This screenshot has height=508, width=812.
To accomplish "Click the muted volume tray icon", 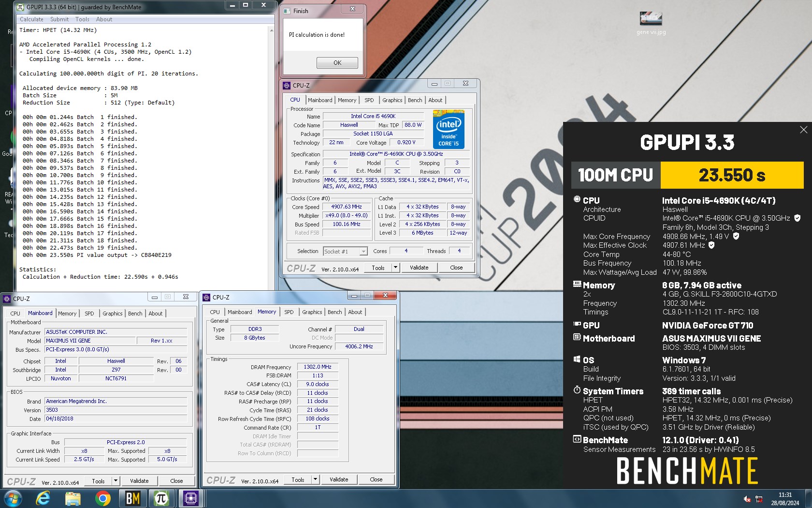I will coord(747,499).
